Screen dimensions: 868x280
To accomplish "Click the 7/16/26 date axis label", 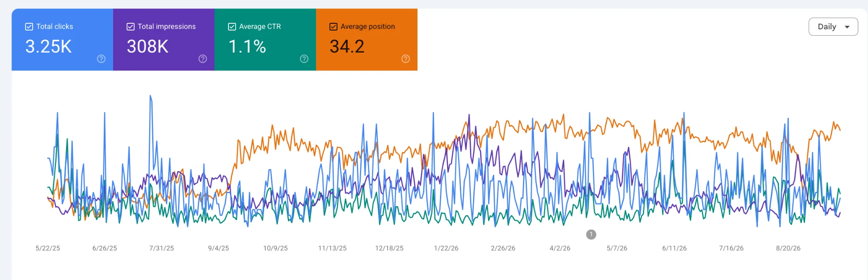I will (x=731, y=248).
